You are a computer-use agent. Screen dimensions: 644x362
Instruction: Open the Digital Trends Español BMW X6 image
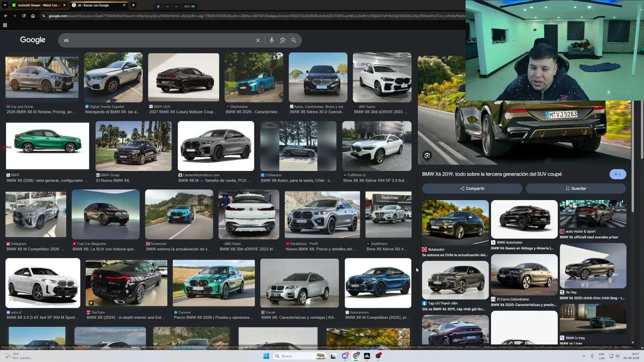[113, 77]
